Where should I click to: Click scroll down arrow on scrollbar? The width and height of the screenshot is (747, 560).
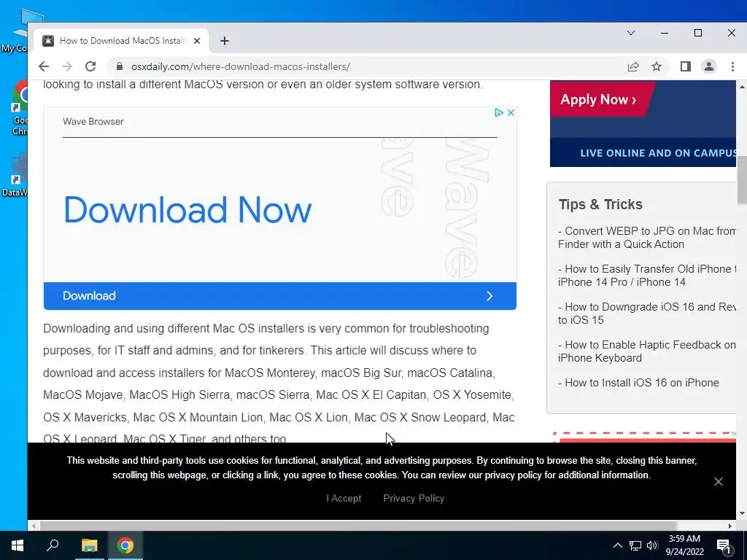[742, 513]
